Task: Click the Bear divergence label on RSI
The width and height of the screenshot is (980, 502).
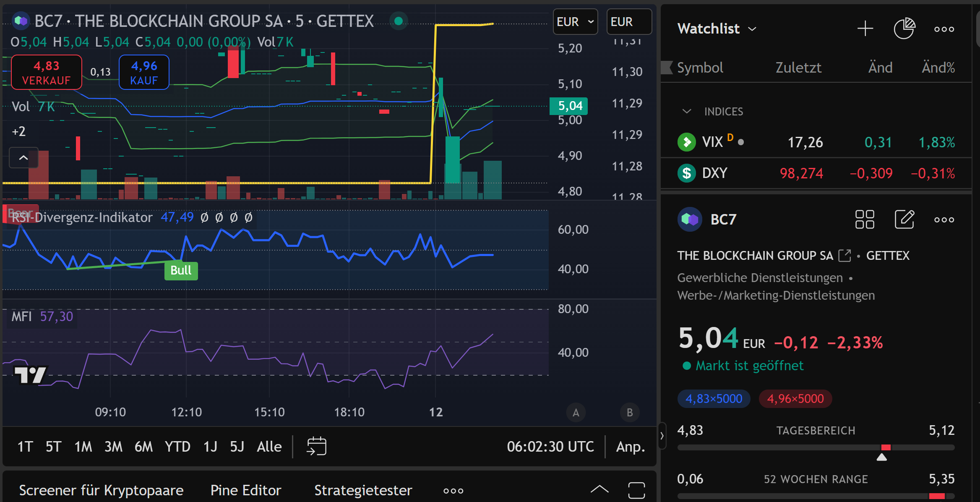Action: pyautogui.click(x=20, y=213)
